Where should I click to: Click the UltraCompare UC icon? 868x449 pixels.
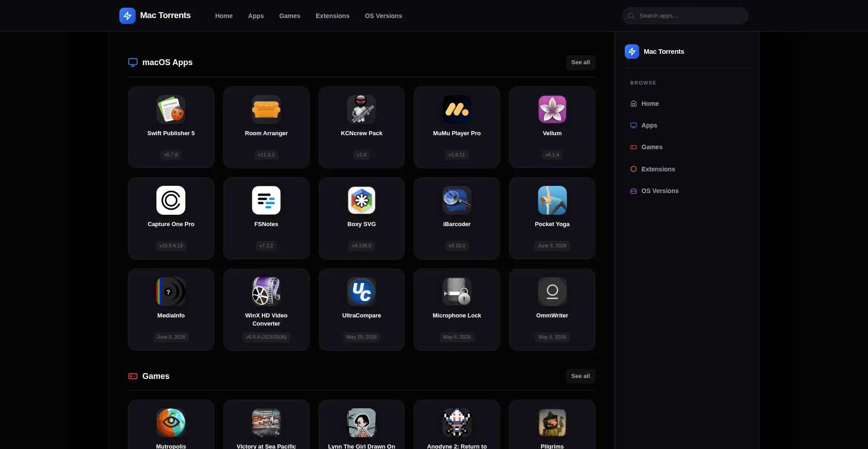(x=362, y=292)
